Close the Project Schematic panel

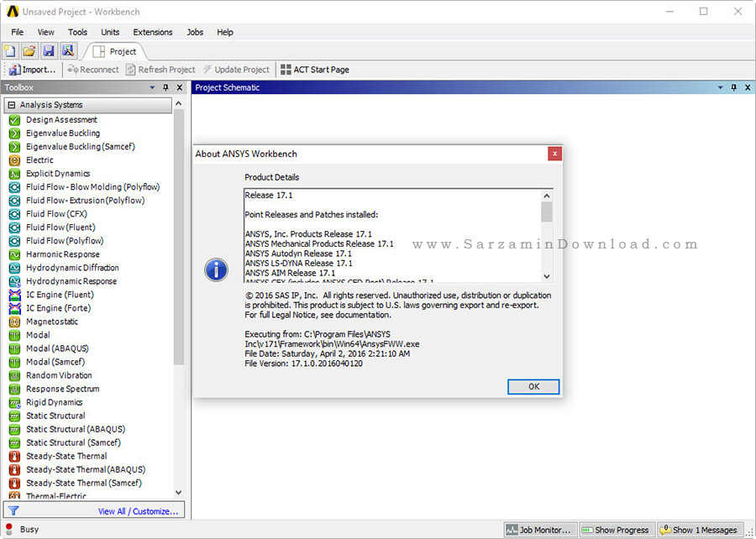[748, 87]
